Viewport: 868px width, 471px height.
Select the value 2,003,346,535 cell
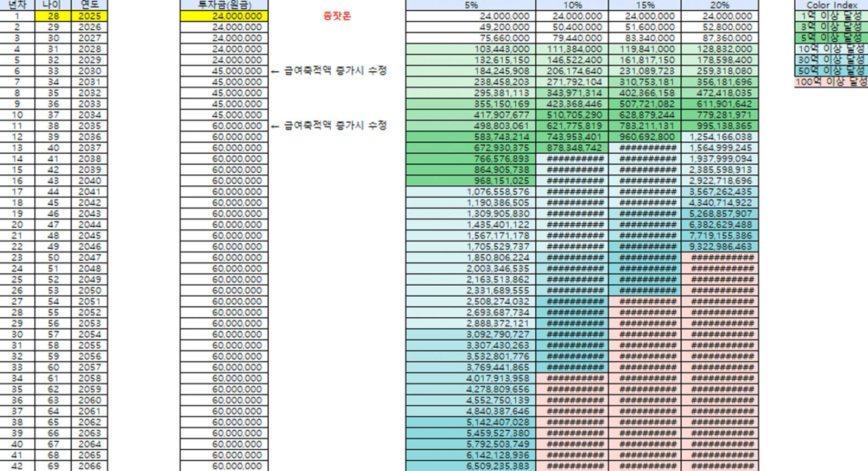coord(471,268)
